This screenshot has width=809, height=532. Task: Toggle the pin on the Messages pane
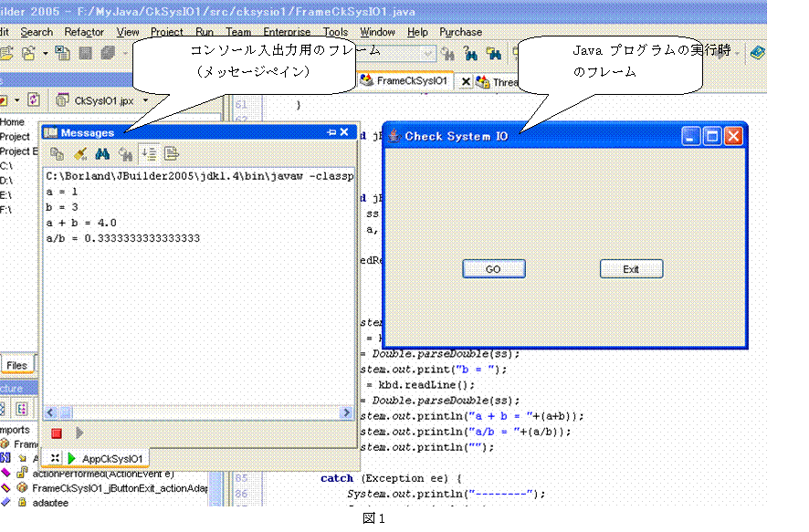(331, 133)
